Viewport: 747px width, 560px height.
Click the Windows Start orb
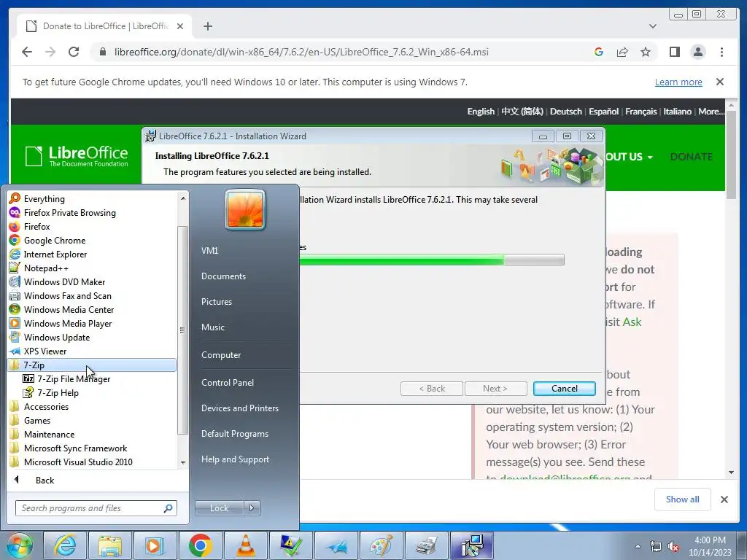pos(19,545)
